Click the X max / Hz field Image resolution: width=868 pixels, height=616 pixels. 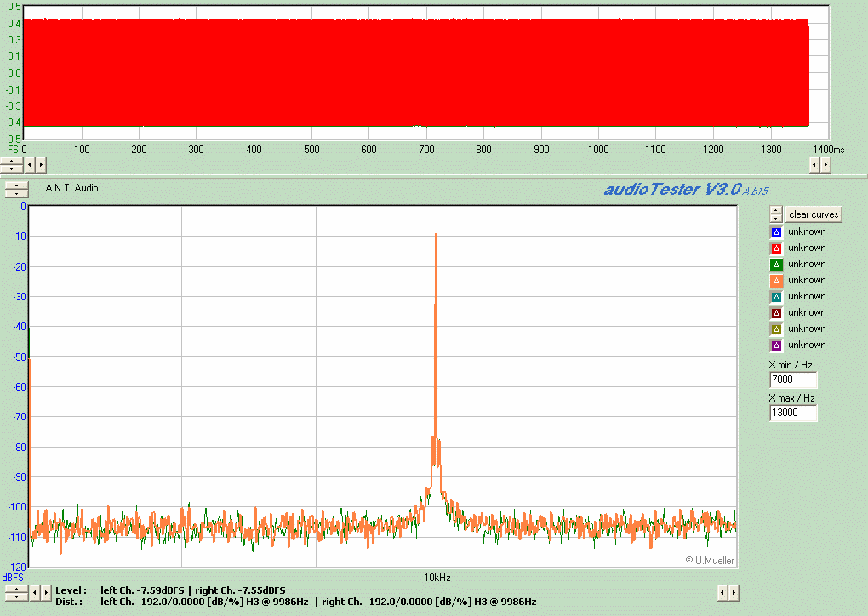[792, 414]
